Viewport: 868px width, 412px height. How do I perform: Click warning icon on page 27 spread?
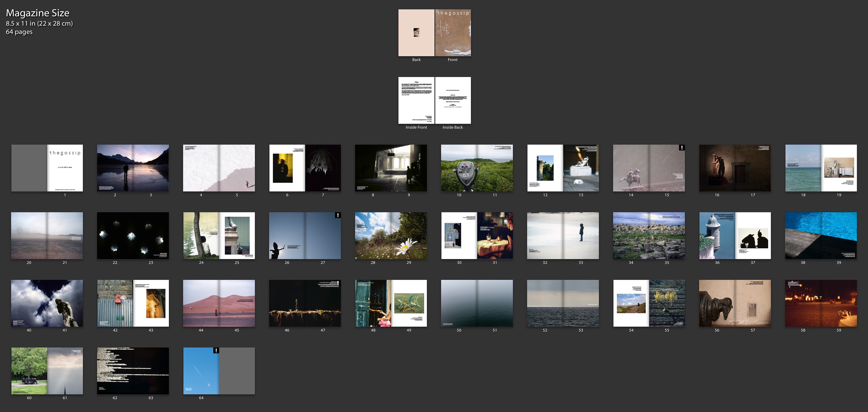click(x=338, y=215)
